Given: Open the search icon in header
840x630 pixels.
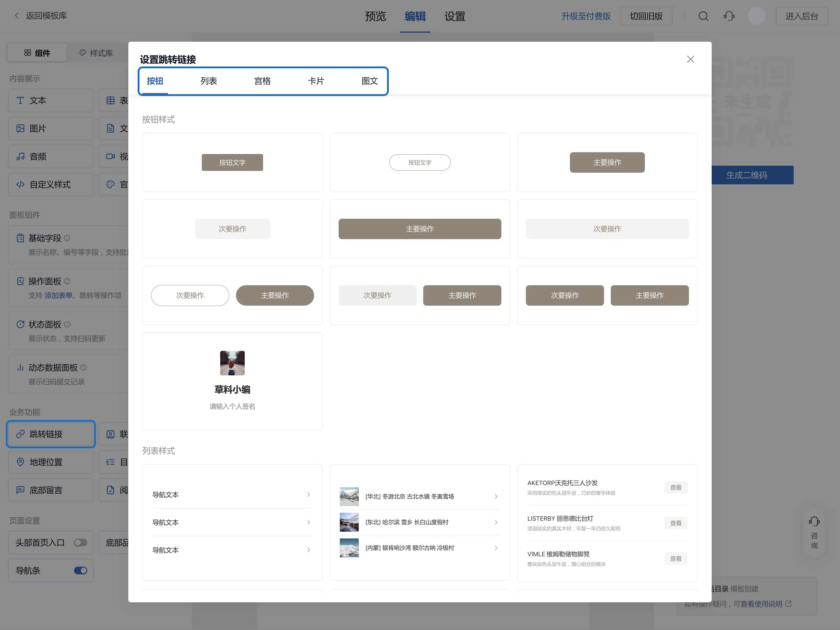Looking at the screenshot, I should (x=703, y=16).
